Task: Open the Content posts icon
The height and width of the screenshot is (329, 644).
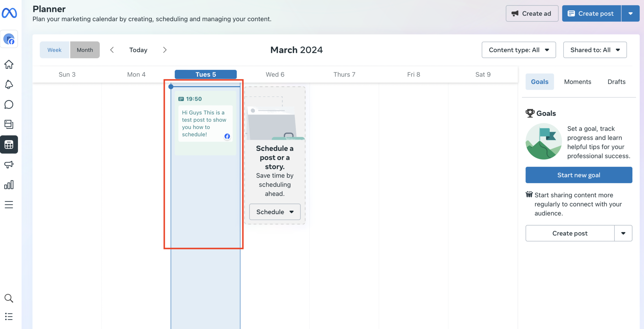Action: tap(9, 124)
